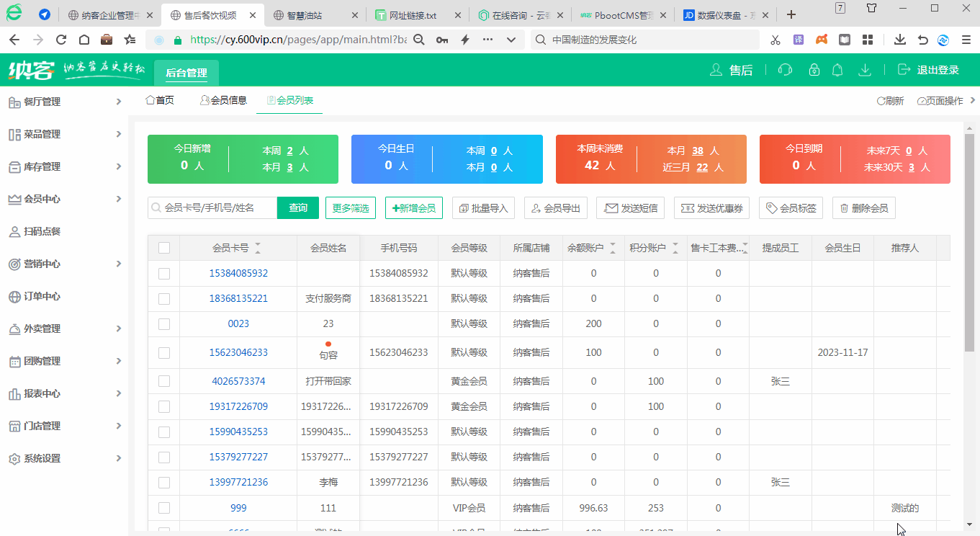Open the notification bell icon
980x536 pixels.
[837, 70]
